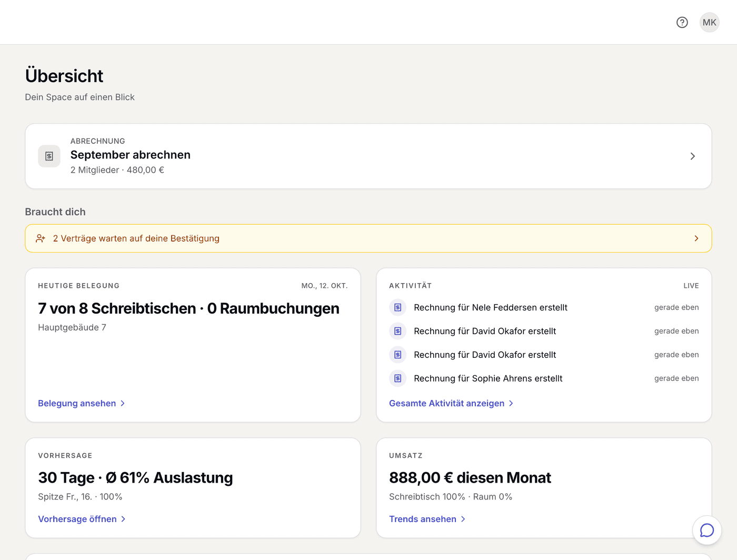Click the chevron next to Trends ansehen
Viewport: 737px width, 560px height.
point(463,519)
